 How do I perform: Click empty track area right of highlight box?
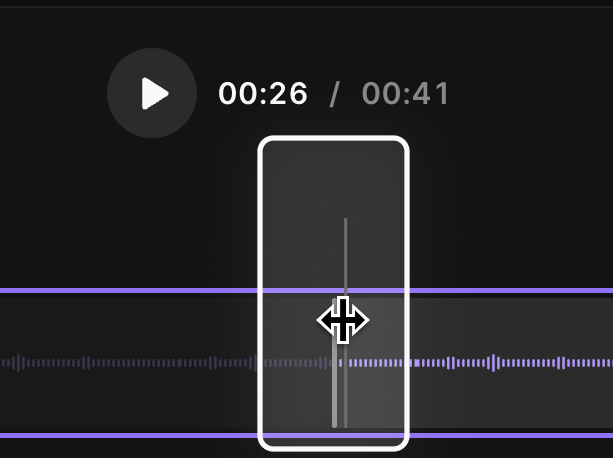tap(508, 324)
